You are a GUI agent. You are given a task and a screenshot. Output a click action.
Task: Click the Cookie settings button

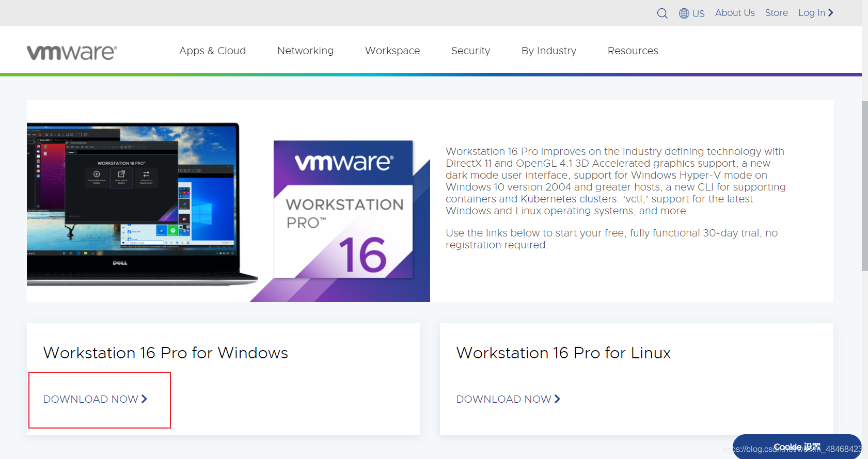797,447
